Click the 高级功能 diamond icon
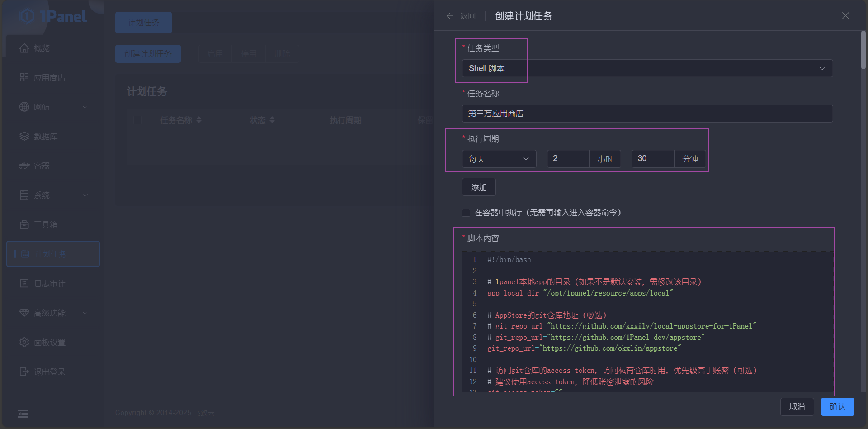868x429 pixels. (24, 313)
